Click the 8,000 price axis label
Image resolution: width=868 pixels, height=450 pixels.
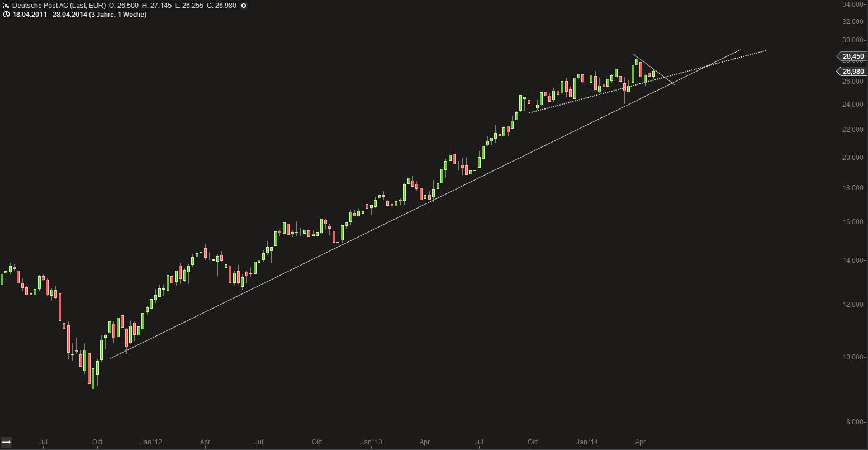coord(855,422)
